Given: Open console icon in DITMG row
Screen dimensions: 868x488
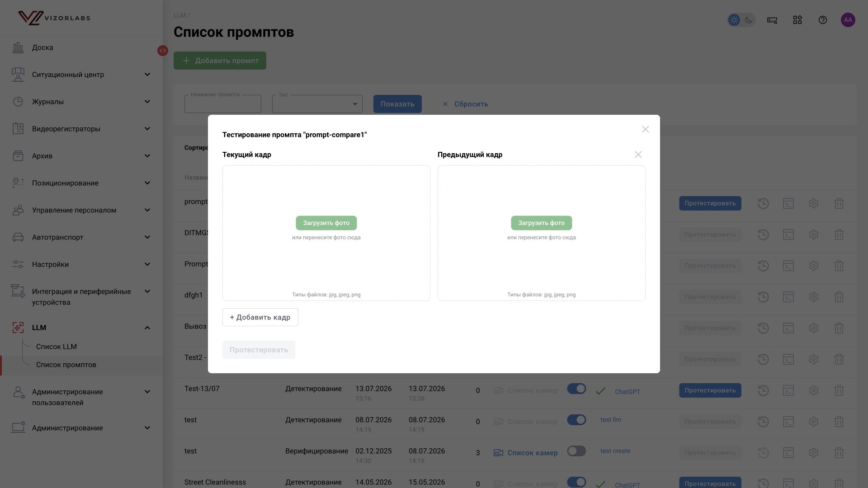Looking at the screenshot, I should pyautogui.click(x=788, y=235).
